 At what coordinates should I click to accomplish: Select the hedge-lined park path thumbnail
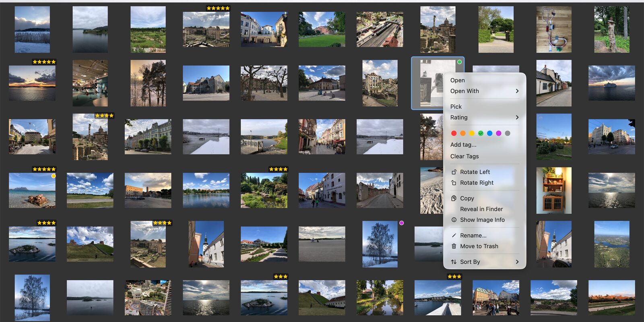click(496, 29)
